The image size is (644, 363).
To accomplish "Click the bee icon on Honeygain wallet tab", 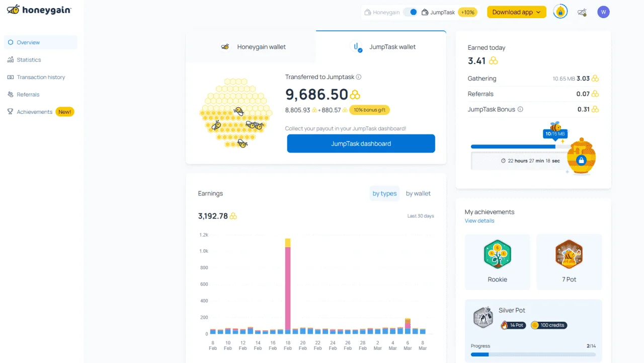I will (x=225, y=47).
